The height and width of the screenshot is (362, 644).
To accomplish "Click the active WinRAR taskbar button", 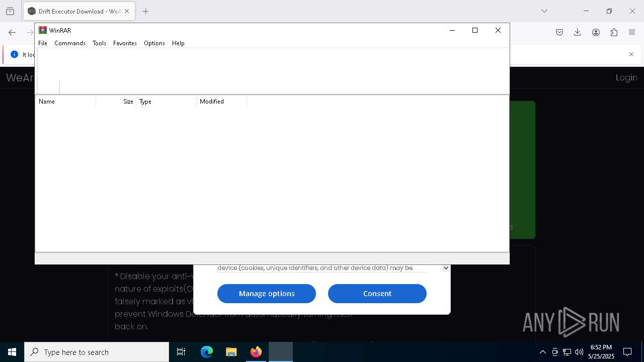I will point(281,352).
